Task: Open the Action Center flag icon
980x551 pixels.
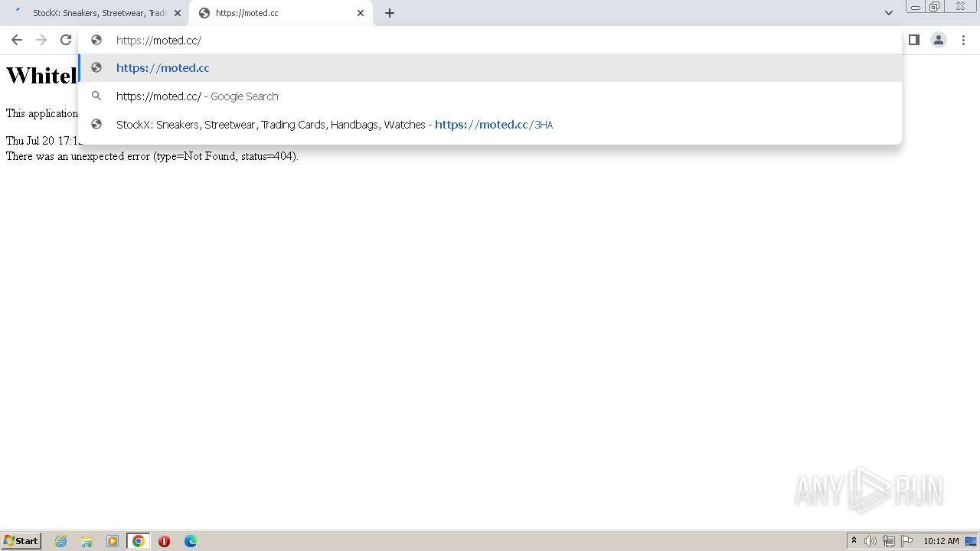Action: 907,541
